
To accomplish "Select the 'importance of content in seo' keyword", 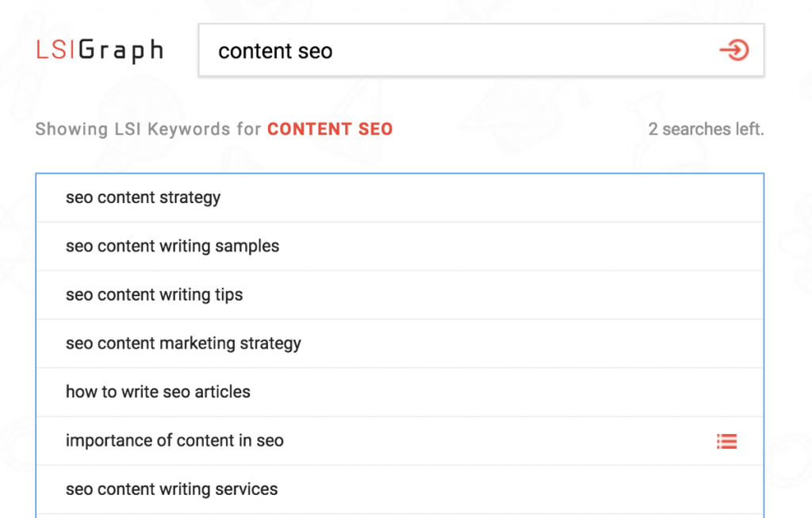I will pyautogui.click(x=174, y=441).
